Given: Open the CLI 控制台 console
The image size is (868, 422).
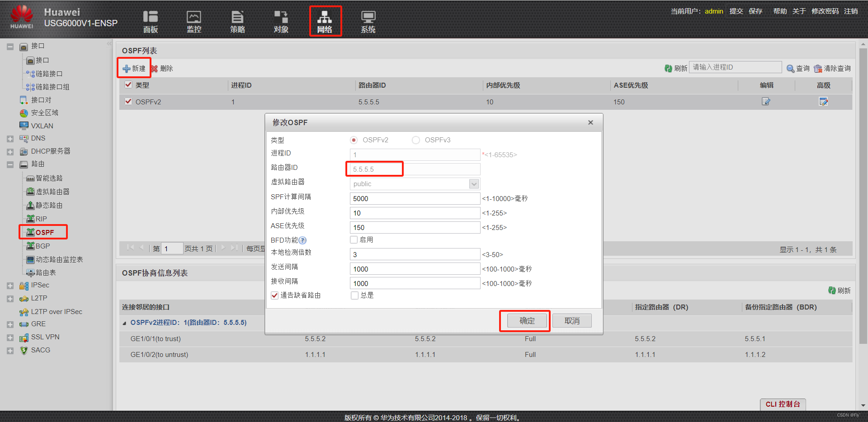Looking at the screenshot, I should pyautogui.click(x=783, y=404).
